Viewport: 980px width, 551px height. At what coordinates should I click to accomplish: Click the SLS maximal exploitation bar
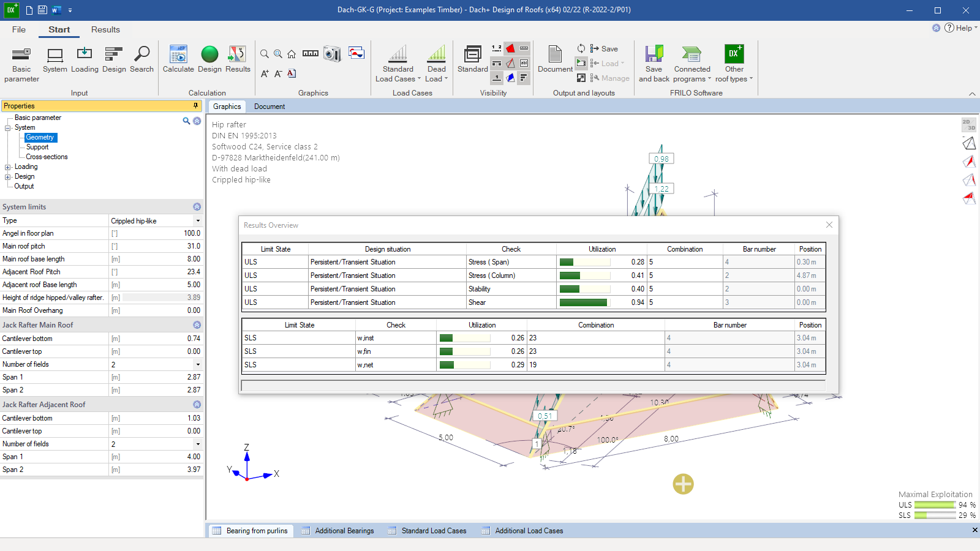pyautogui.click(x=935, y=515)
